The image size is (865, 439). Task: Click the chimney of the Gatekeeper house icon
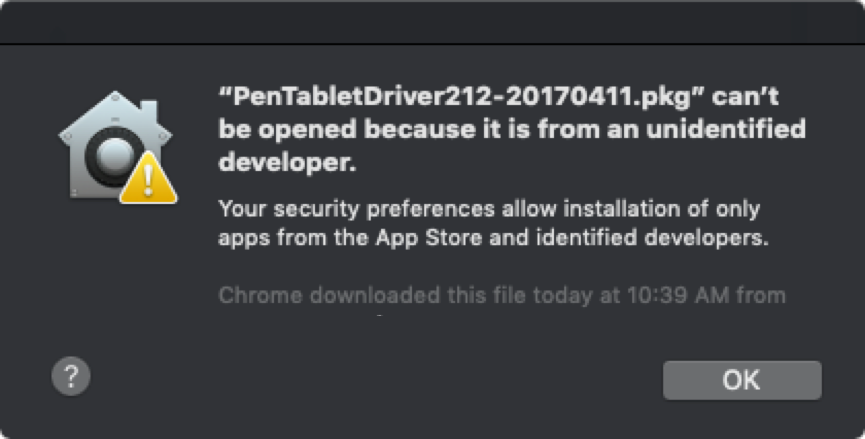pos(149,110)
